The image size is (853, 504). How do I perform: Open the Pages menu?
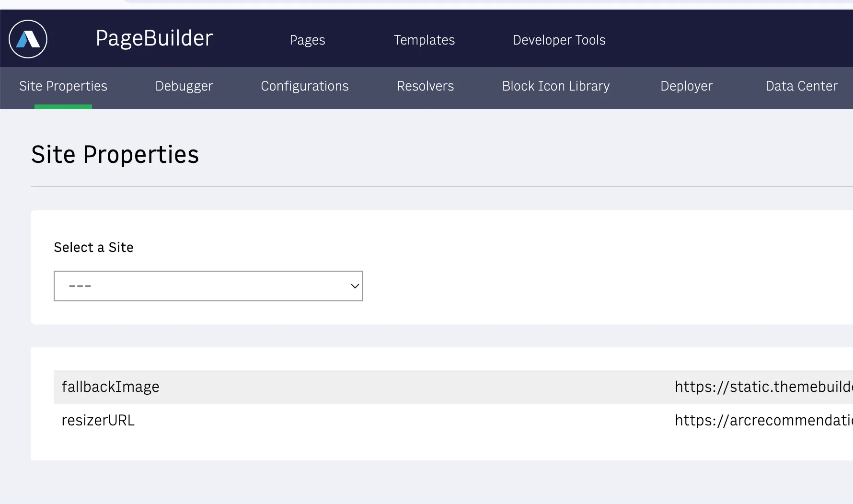[x=307, y=40]
